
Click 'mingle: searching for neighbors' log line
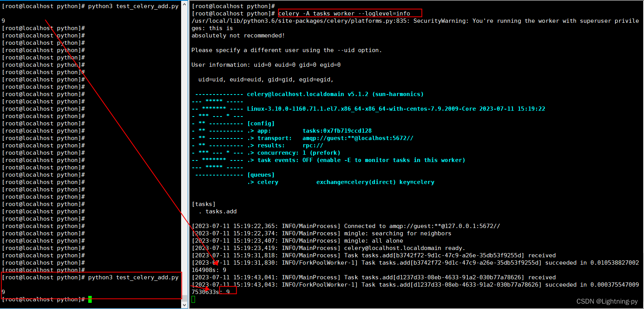click(x=321, y=233)
